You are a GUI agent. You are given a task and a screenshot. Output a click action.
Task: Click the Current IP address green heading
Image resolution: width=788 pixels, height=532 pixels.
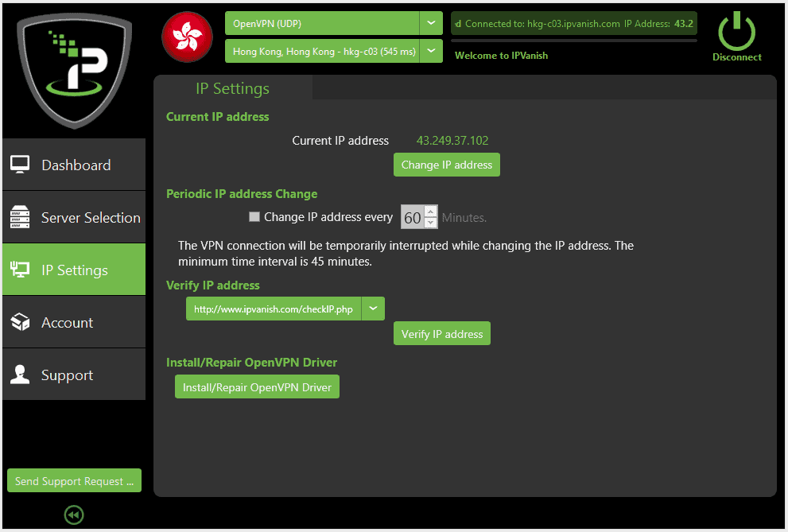tap(218, 117)
